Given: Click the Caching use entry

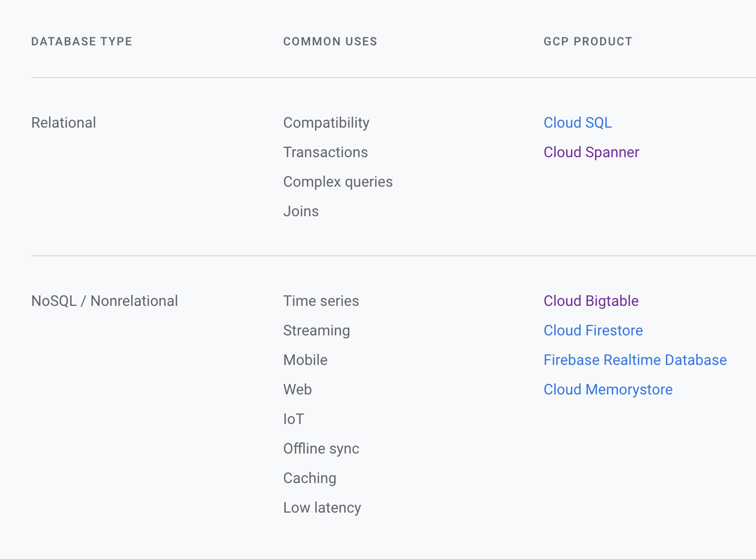Looking at the screenshot, I should [309, 478].
